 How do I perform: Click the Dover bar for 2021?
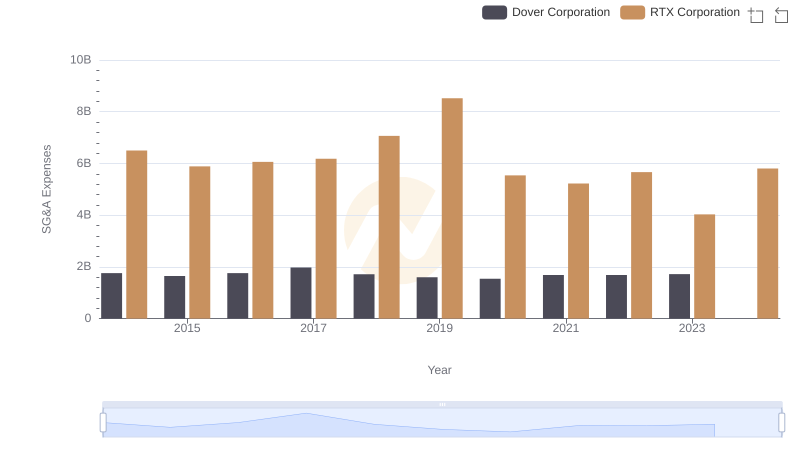554,297
